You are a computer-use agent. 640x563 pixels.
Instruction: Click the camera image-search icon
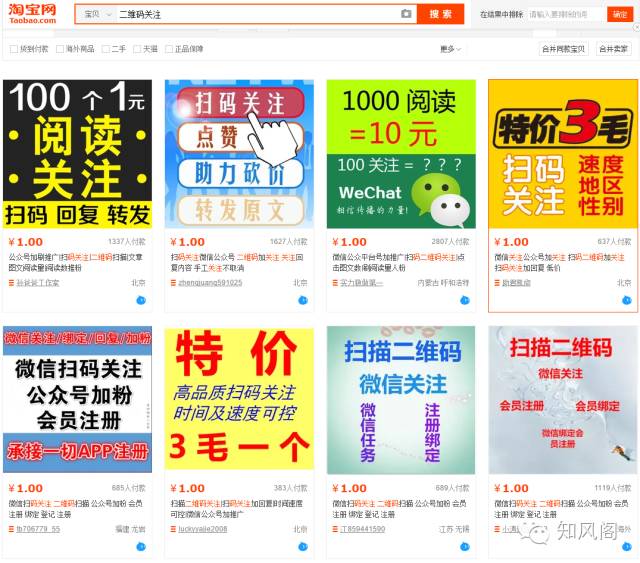[406, 14]
